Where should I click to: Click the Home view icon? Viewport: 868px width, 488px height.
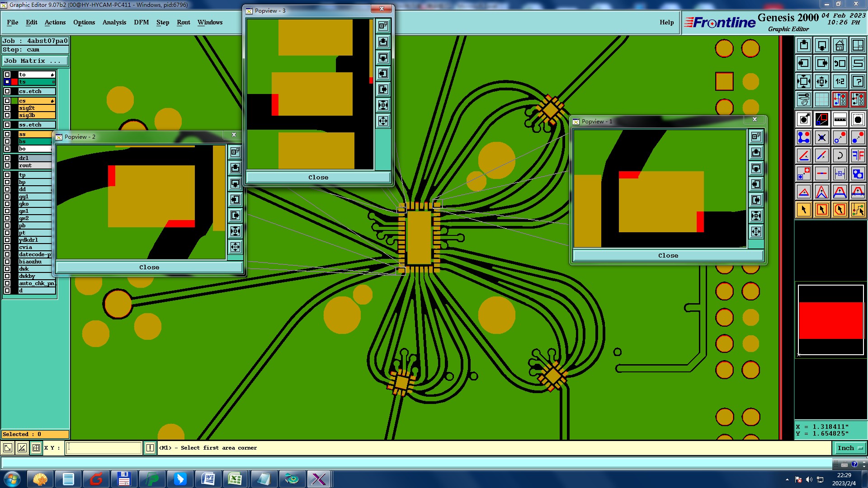pos(840,45)
